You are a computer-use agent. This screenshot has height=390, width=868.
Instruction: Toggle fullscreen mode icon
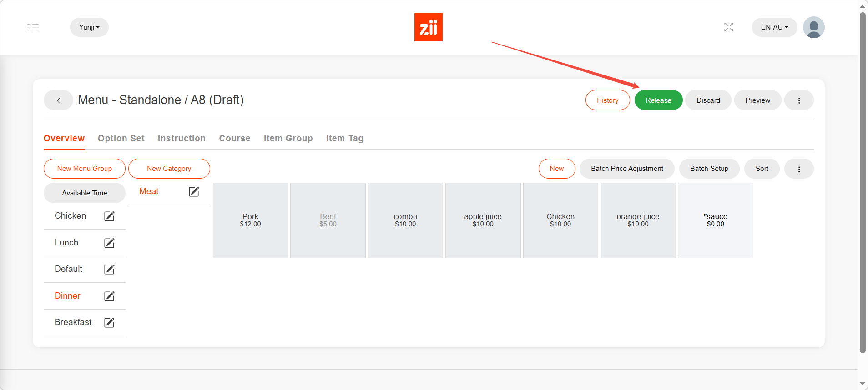(728, 27)
